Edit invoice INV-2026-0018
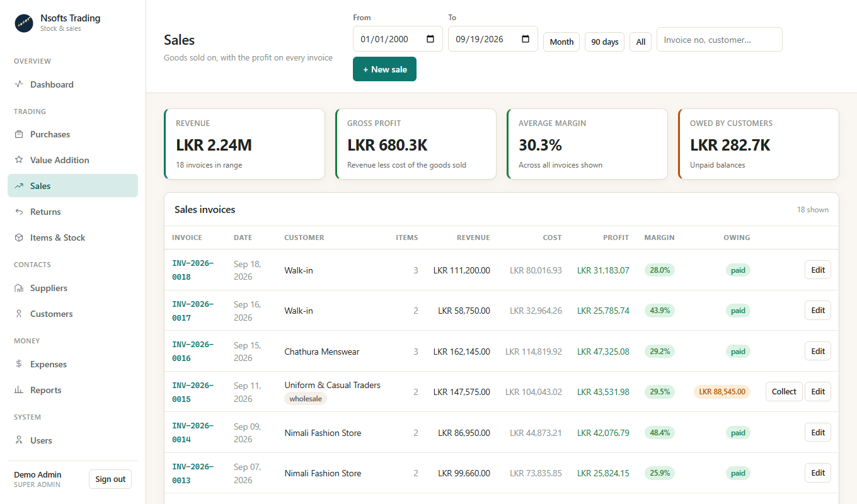Viewport: 857px width, 504px height. coord(818,270)
